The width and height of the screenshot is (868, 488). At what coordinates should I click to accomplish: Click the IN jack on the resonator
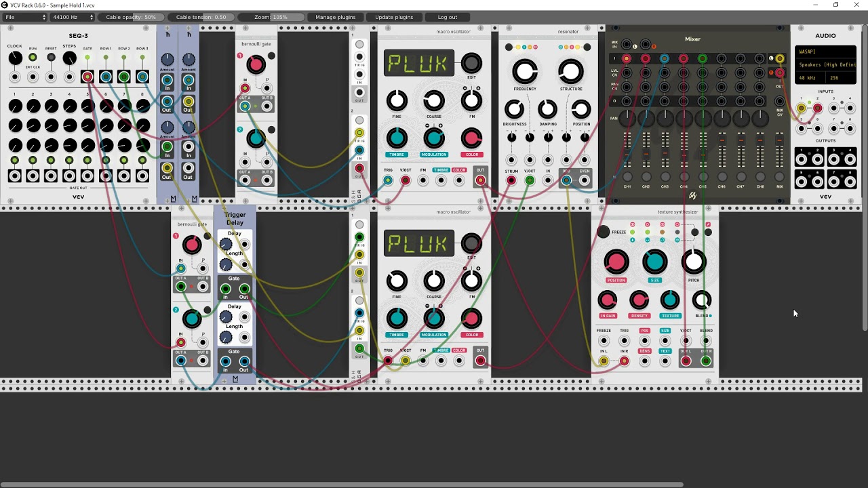(548, 180)
